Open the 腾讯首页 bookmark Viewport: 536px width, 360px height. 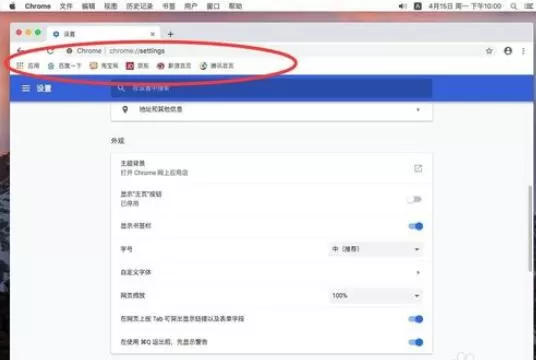pos(217,66)
